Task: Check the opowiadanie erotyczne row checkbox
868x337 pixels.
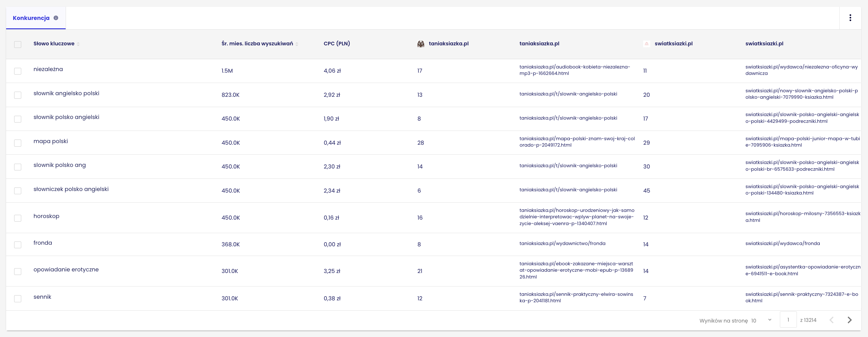Action: pyautogui.click(x=18, y=271)
